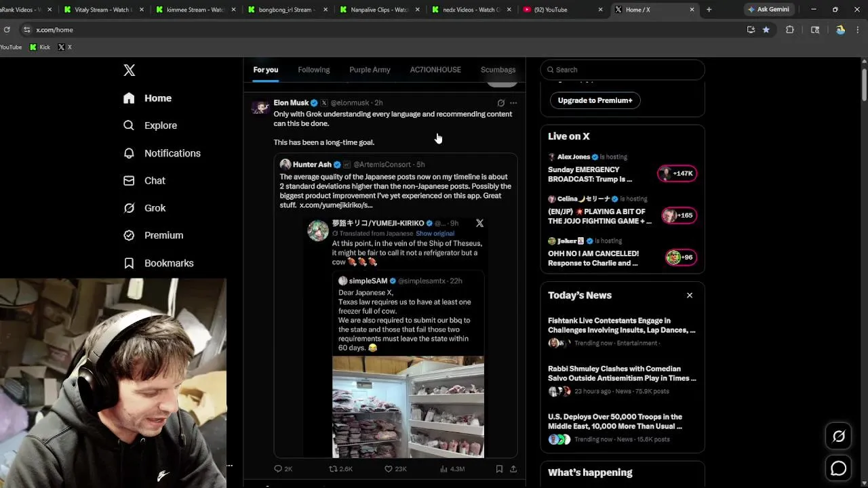This screenshot has width=868, height=488.
Task: Open floating Grok button bottom right
Action: click(x=839, y=437)
